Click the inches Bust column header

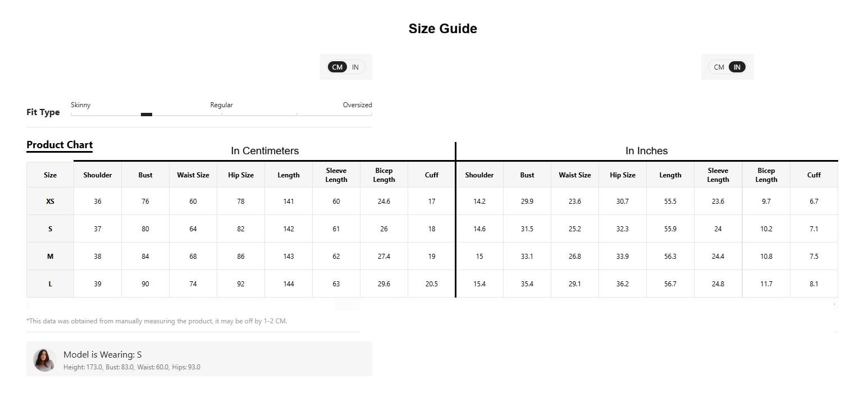point(527,175)
